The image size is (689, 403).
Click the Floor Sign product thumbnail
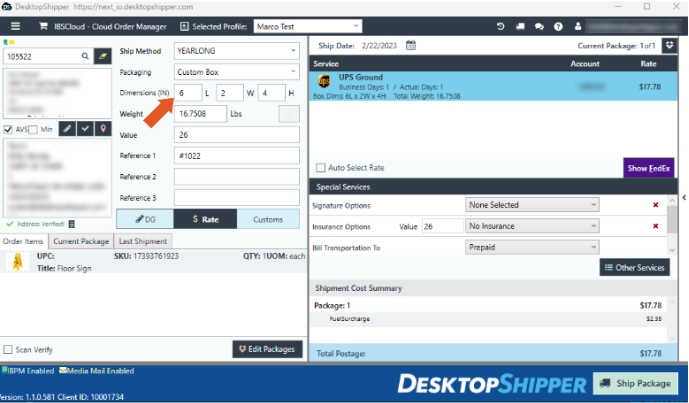coord(18,262)
